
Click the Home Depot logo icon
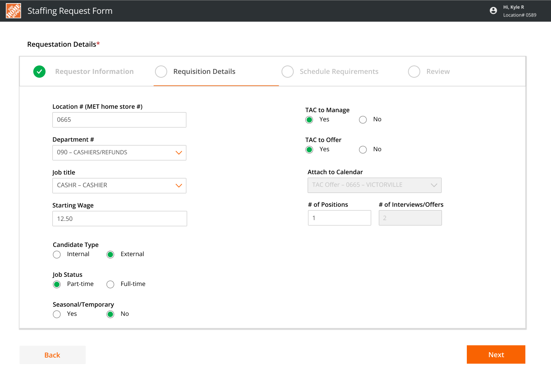(13, 11)
